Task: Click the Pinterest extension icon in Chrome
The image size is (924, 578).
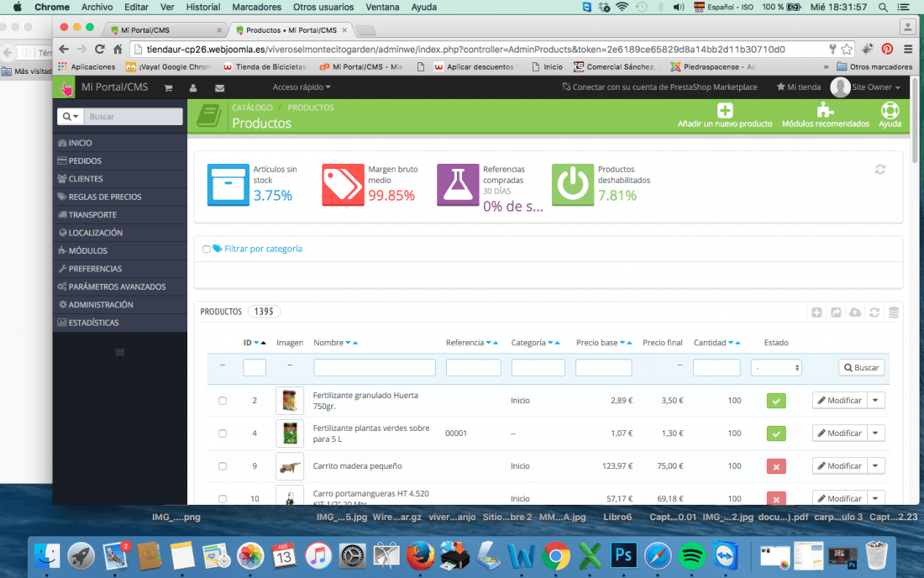Action: tap(887, 49)
